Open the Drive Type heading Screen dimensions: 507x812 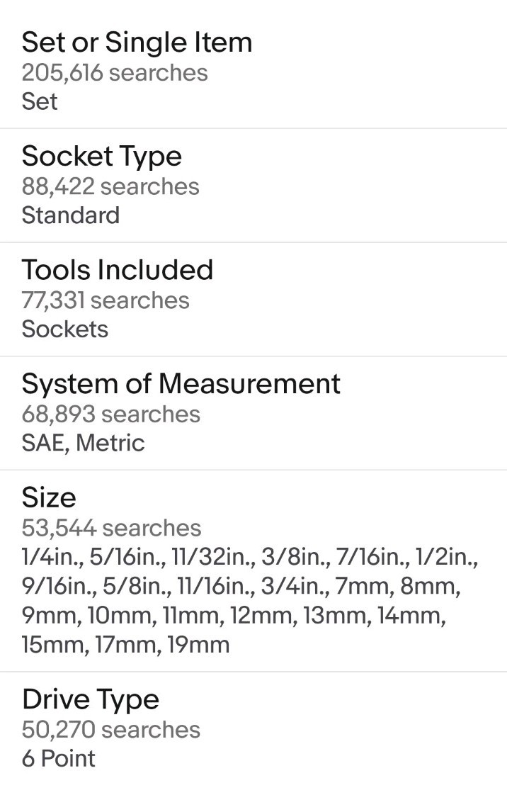(91, 699)
